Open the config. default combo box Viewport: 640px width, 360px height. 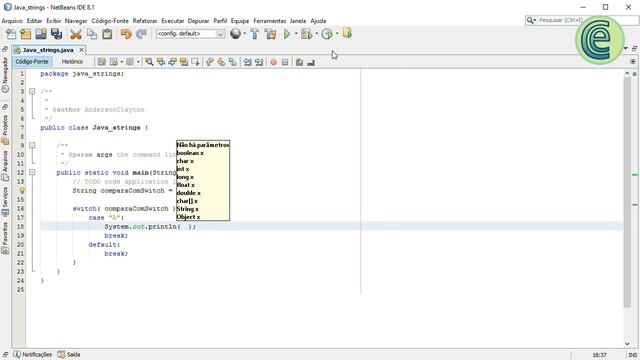(x=190, y=33)
